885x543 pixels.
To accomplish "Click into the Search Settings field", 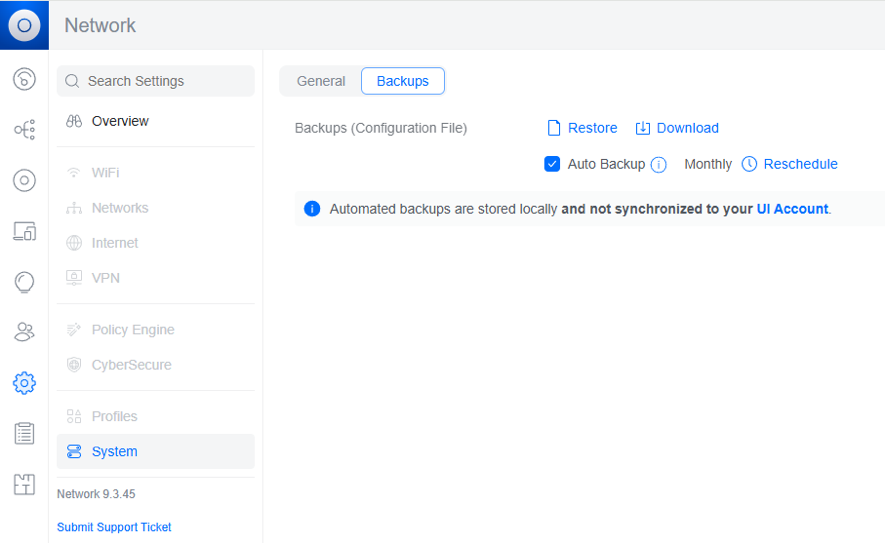I will 156,81.
